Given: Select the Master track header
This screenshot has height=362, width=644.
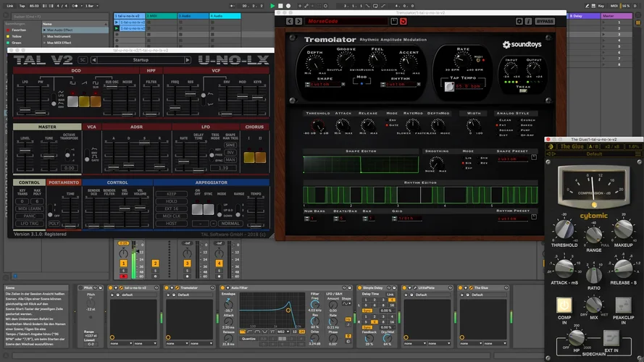Looking at the screenshot, I should [x=616, y=16].
